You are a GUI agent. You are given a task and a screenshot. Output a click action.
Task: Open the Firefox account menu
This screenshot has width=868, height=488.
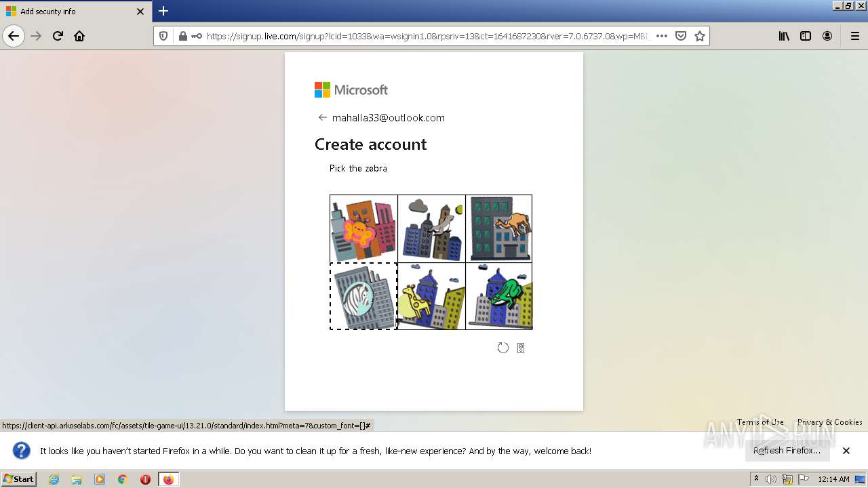pyautogui.click(x=827, y=36)
